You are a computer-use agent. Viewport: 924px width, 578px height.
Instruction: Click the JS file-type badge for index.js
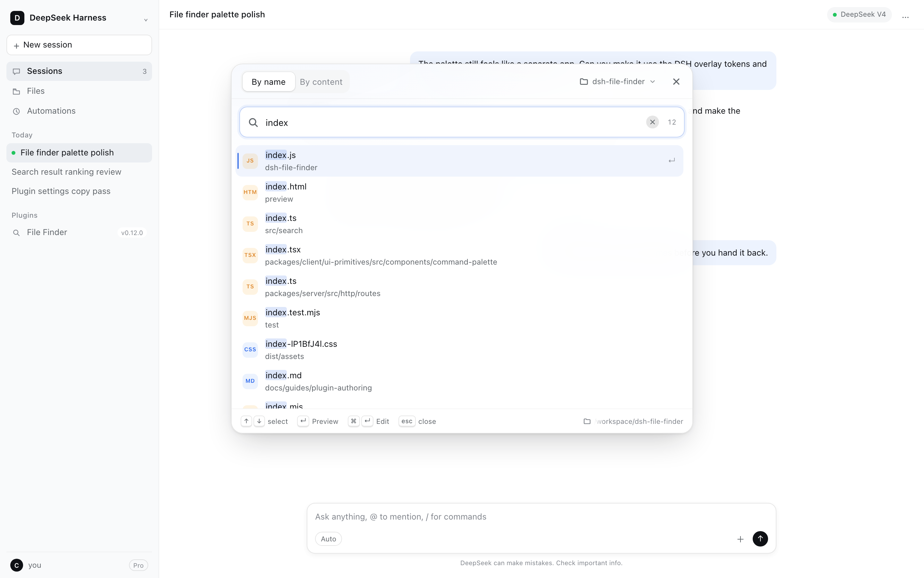[250, 161]
